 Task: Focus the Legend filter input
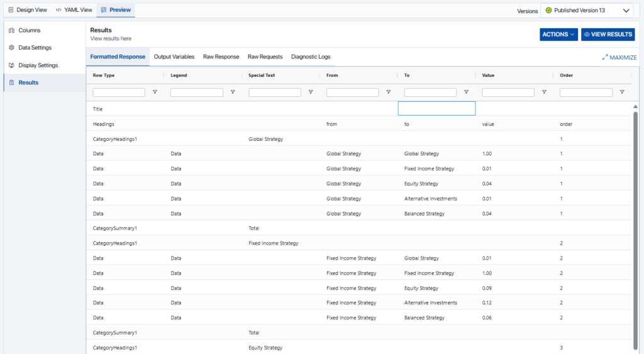pos(197,92)
